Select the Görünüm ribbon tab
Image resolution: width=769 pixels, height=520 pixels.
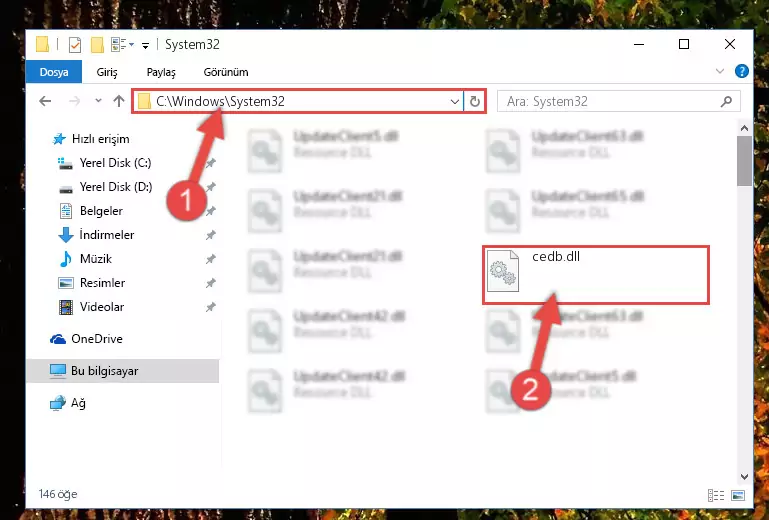click(226, 72)
